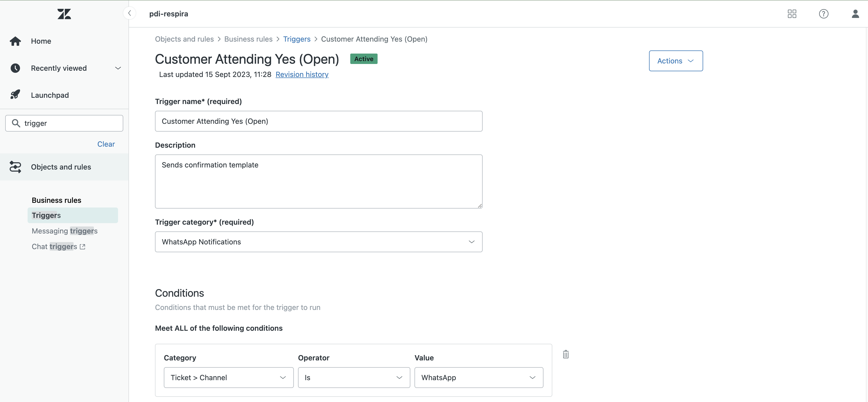Open the Trigger category dropdown
Viewport: 868px width, 402px height.
[471, 242]
